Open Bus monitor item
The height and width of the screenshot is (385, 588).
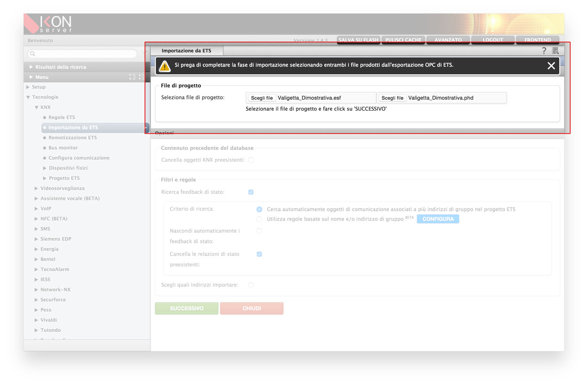[x=63, y=148]
